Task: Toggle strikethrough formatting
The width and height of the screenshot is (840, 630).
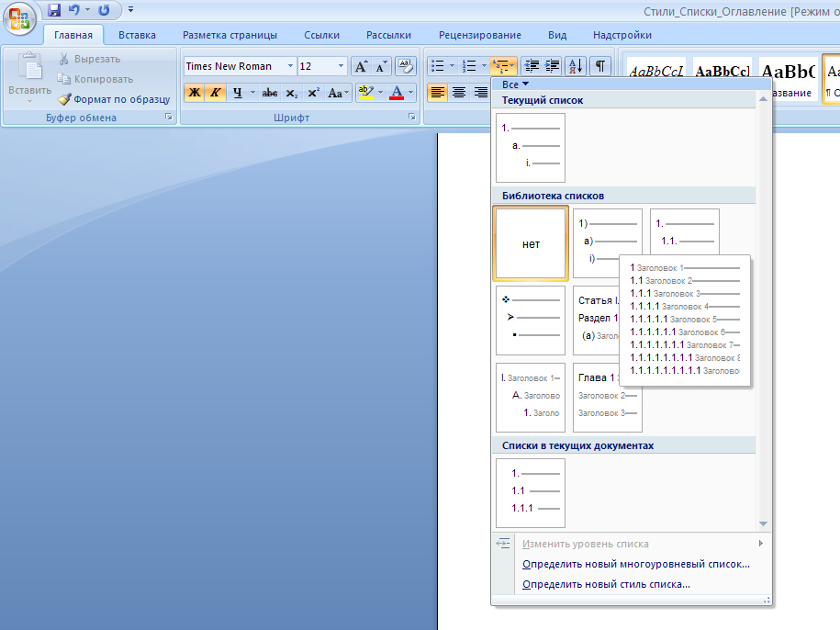Action: pos(270,93)
